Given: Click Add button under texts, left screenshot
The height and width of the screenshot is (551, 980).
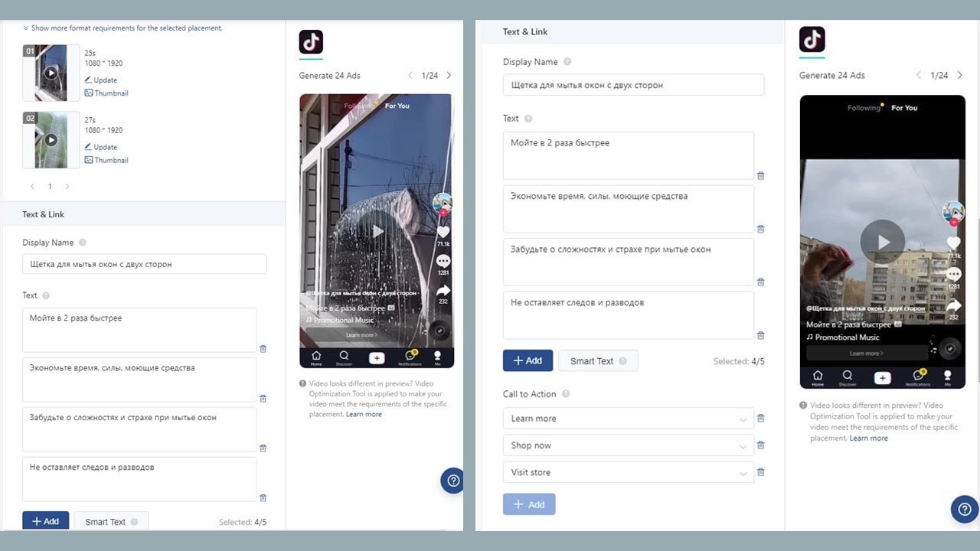Looking at the screenshot, I should click(46, 521).
